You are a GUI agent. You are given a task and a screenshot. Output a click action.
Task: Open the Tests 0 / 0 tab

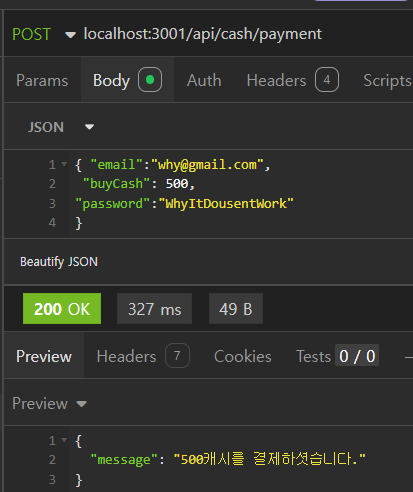click(x=337, y=356)
